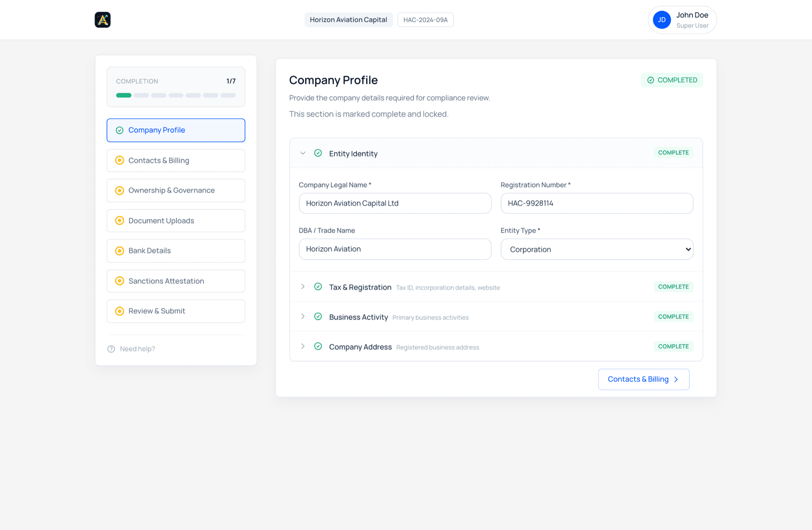Click the arrow icon in the Contacts & Billing button

[x=676, y=379]
